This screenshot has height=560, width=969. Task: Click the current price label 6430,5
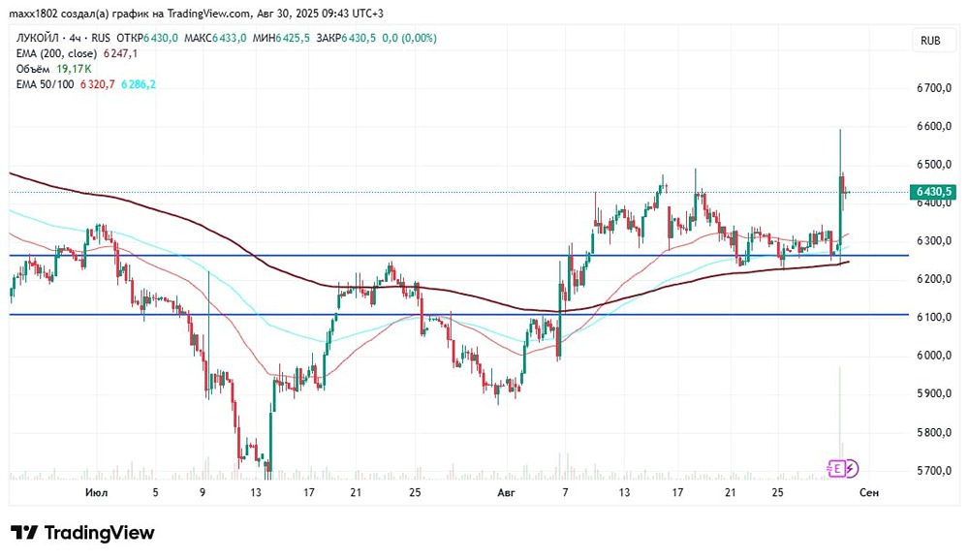[x=933, y=192]
